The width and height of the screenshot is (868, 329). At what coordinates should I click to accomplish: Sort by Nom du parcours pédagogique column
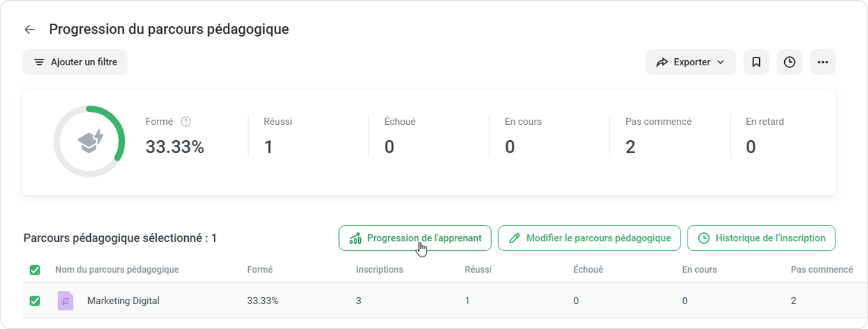[x=117, y=269]
